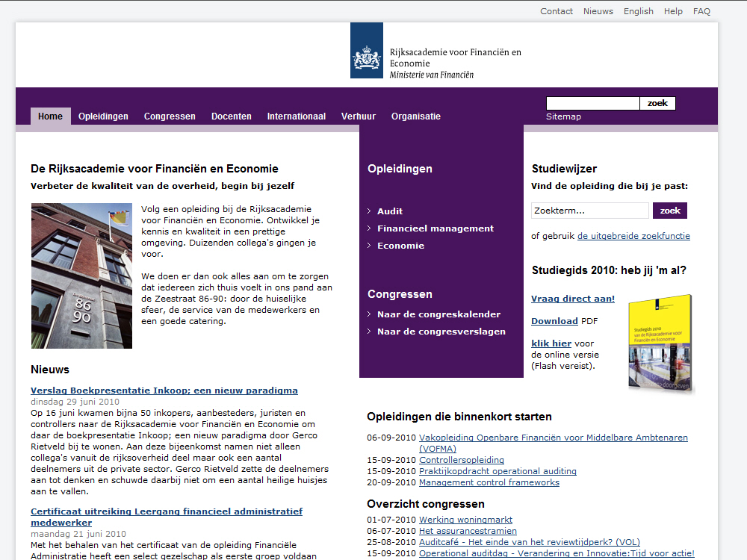Click the Rijksacademie crest logo
The height and width of the screenshot is (560, 747).
point(366,51)
